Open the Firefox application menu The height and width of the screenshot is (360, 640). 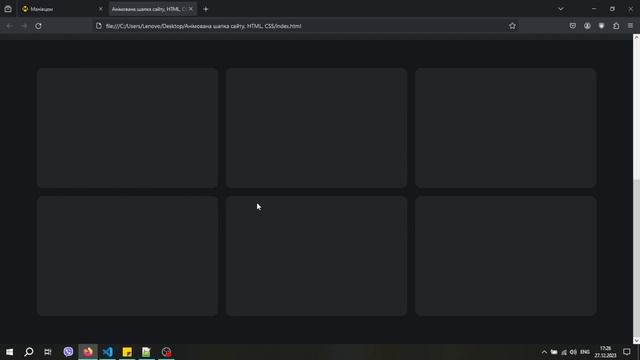pyautogui.click(x=630, y=26)
